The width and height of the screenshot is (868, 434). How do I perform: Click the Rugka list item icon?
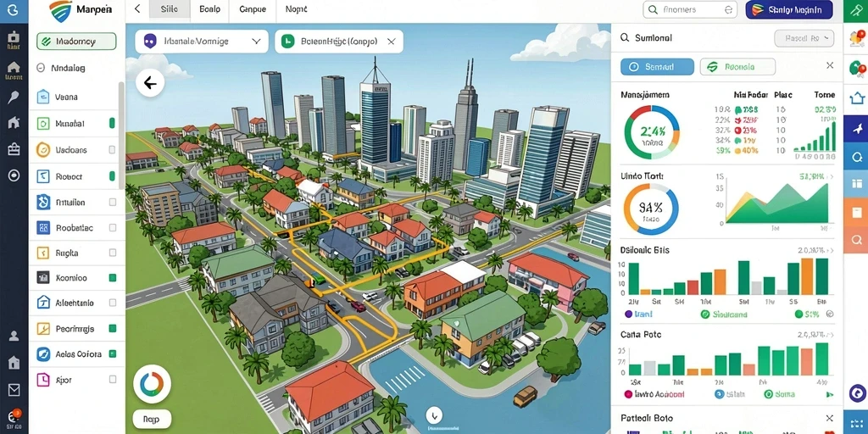43,253
